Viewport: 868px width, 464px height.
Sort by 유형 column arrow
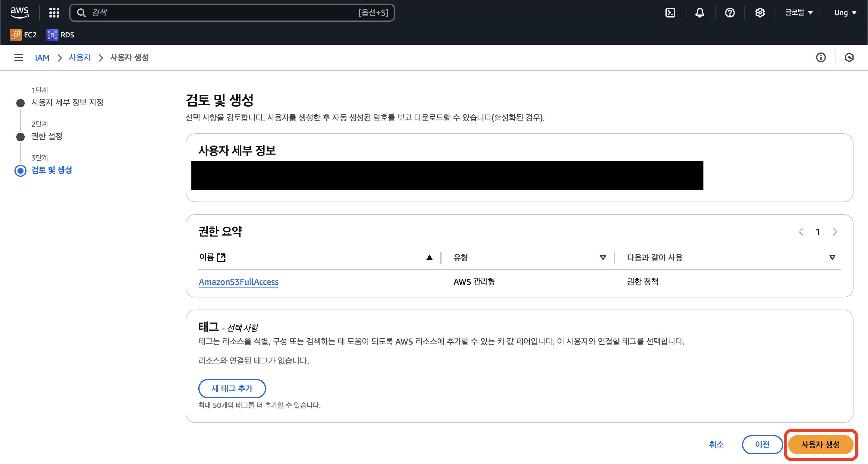(603, 258)
